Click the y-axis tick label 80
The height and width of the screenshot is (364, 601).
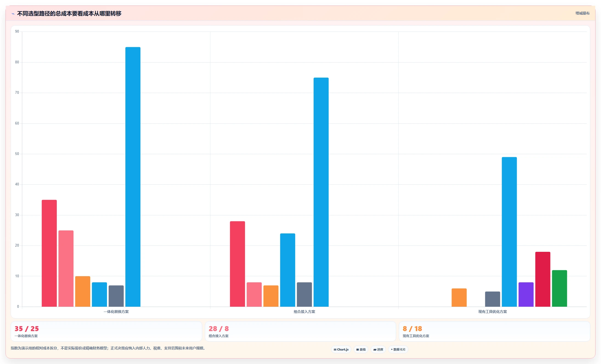click(x=17, y=62)
